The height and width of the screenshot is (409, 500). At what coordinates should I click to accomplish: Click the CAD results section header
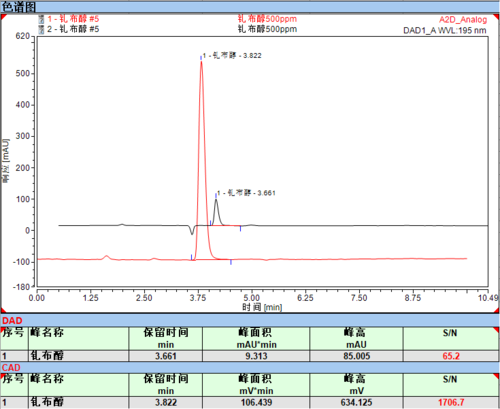(x=250, y=367)
